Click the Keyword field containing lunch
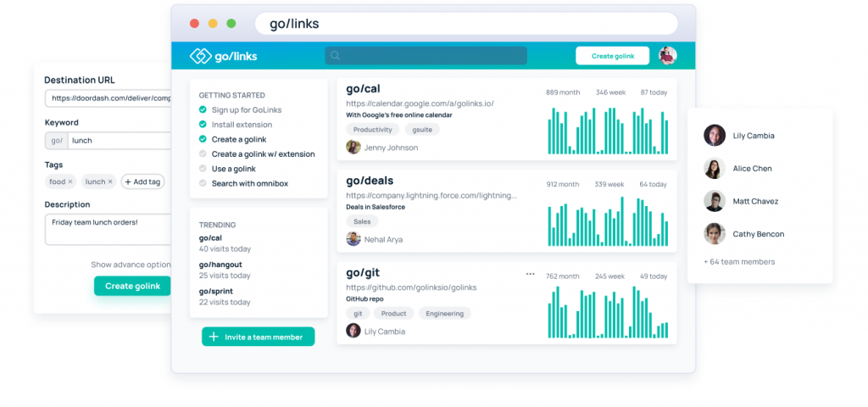This screenshot has width=868, height=407. [x=120, y=141]
